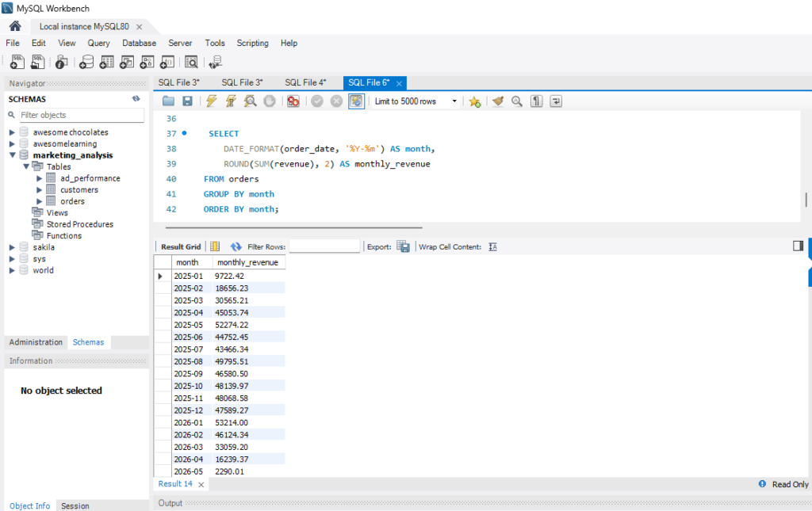Click the Views node in marketing_analysis

tap(57, 212)
